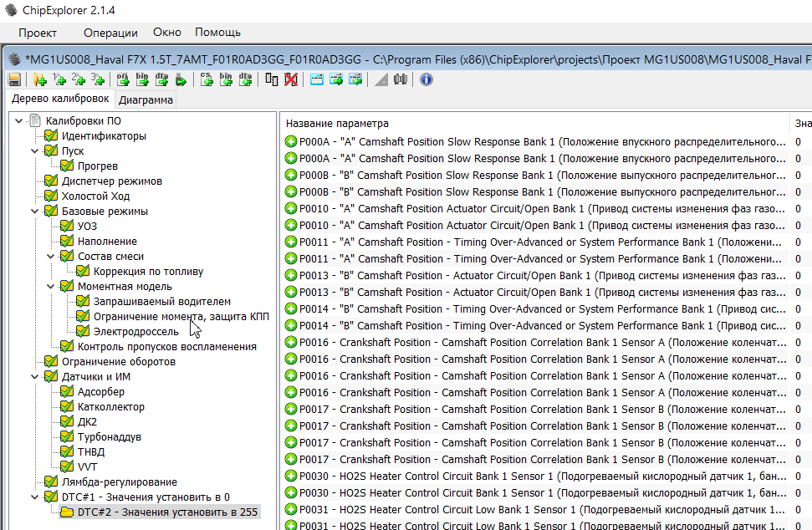
Task: Click the 'cs' import toolbar icon
Action: pyautogui.click(x=206, y=79)
